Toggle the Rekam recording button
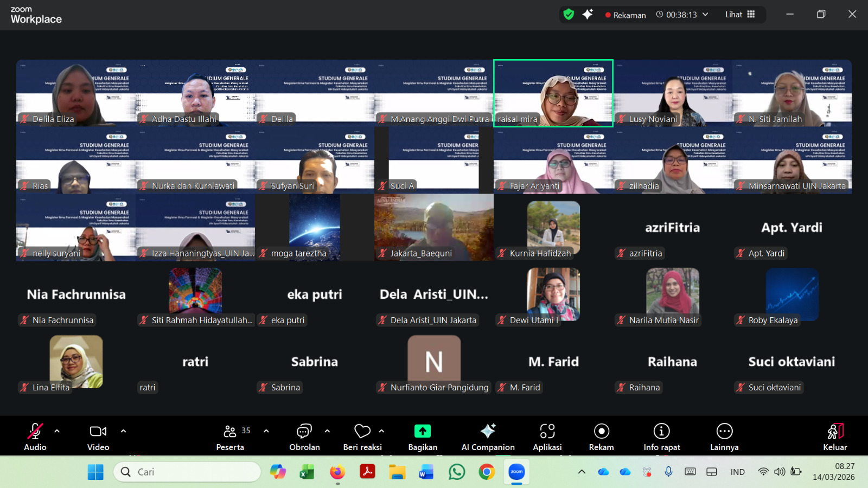 (601, 432)
